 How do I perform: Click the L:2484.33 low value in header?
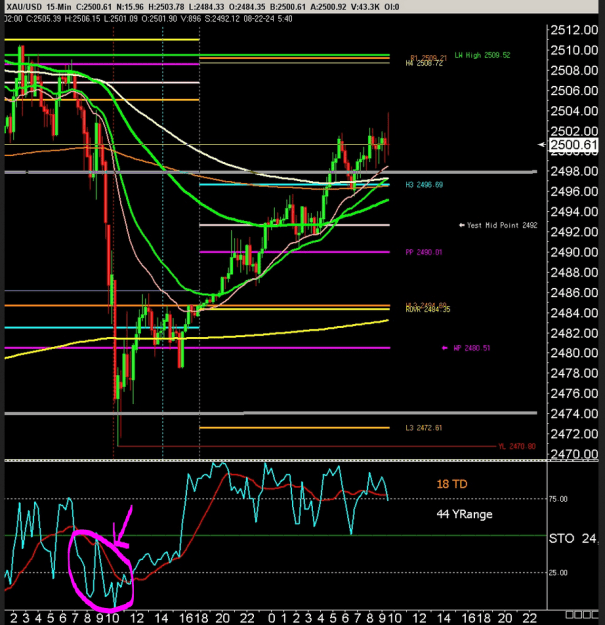pos(207,7)
